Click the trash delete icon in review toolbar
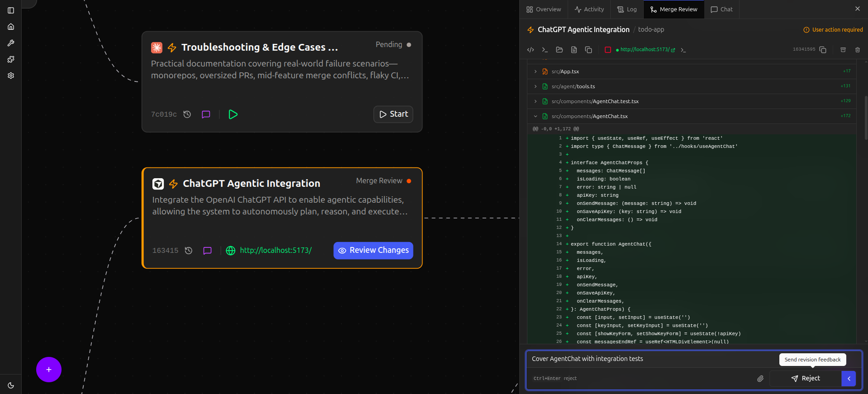The width and height of the screenshot is (868, 394). pyautogui.click(x=858, y=50)
